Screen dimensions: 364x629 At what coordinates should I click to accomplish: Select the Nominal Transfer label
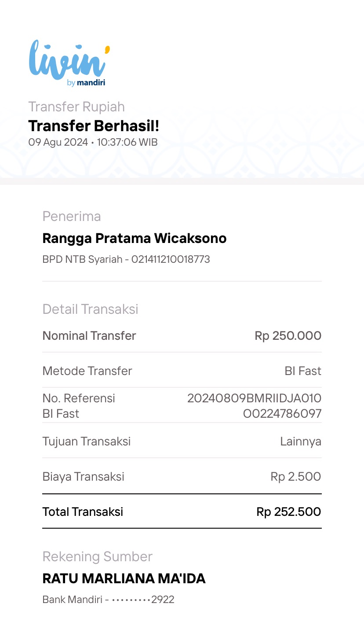click(x=89, y=336)
